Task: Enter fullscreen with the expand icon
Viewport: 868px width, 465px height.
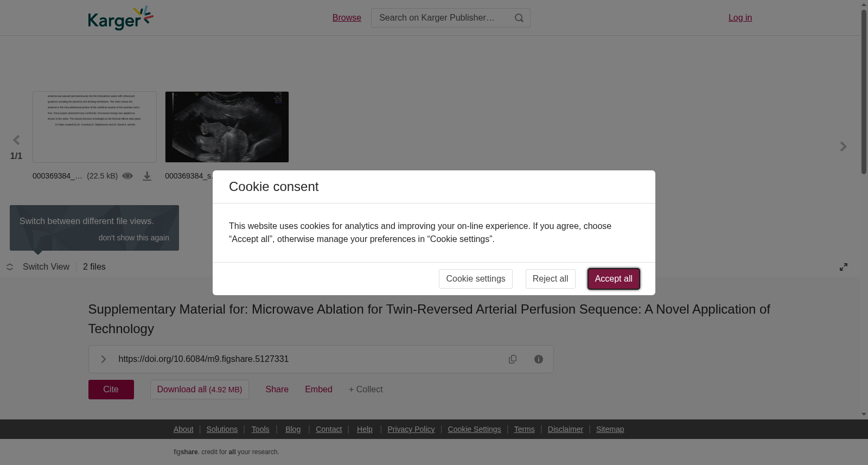Action: (844, 267)
